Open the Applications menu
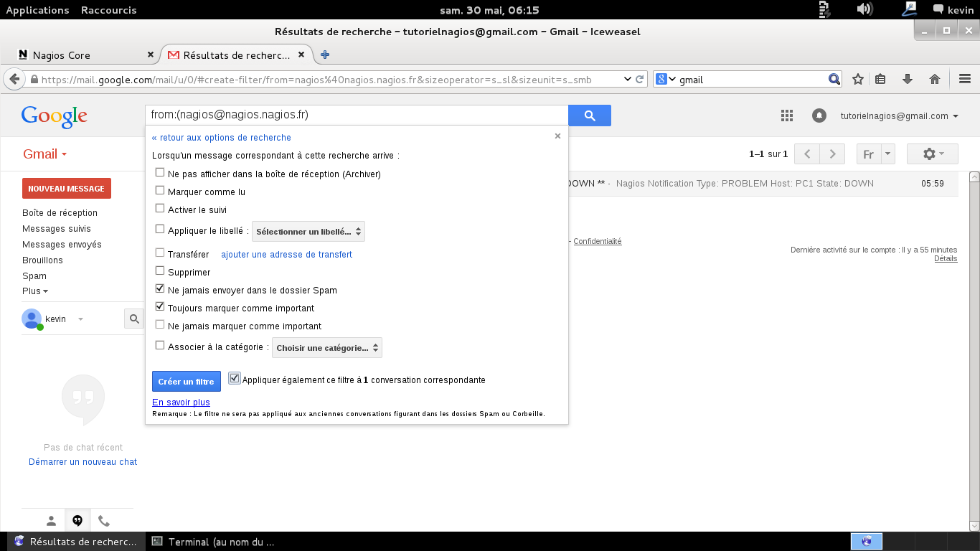Viewport: 980px width, 551px height. pos(37,10)
